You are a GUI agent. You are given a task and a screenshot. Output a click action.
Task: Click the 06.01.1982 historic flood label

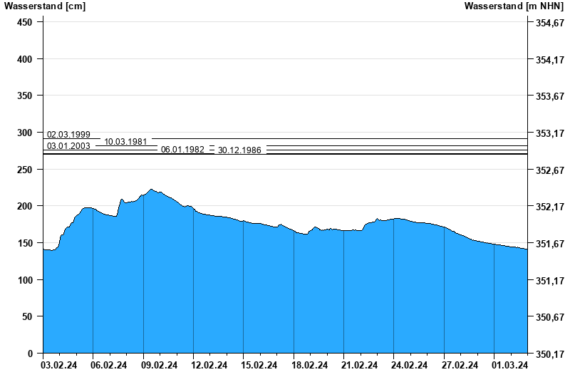182,150
